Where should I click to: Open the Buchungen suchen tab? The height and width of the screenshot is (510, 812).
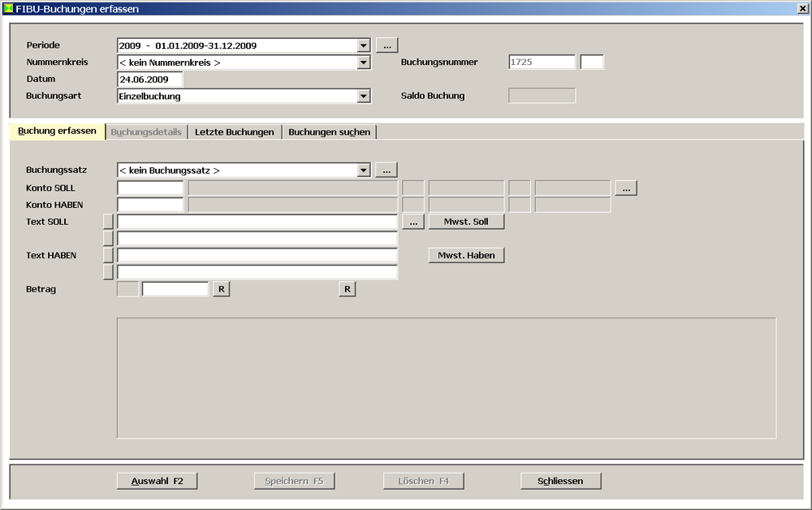tap(329, 132)
